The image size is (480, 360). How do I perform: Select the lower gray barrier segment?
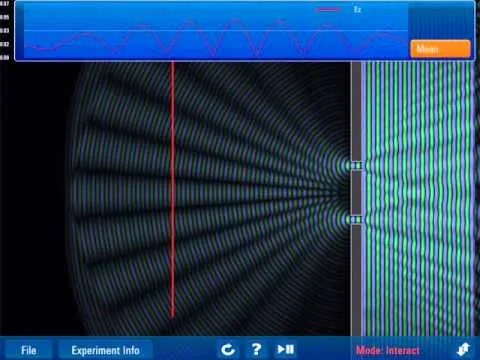click(x=356, y=280)
